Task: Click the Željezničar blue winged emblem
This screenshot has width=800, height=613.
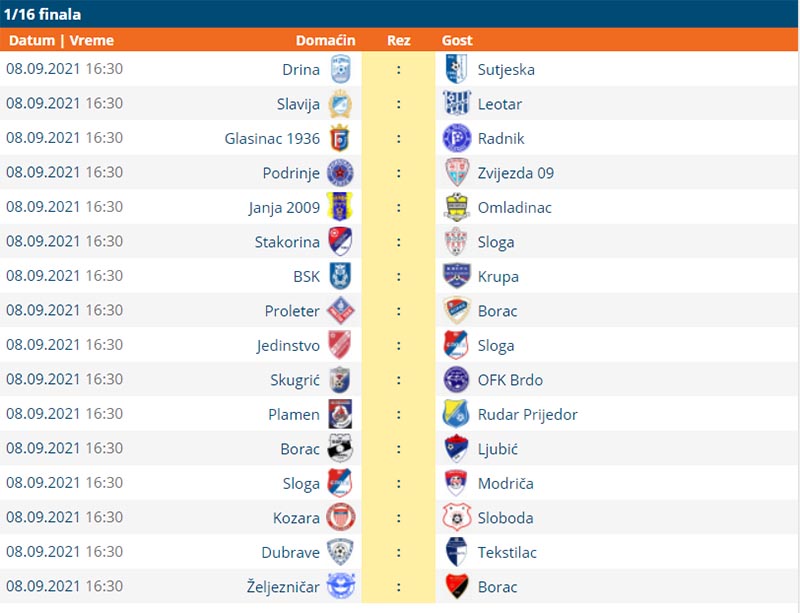Action: 340,586
